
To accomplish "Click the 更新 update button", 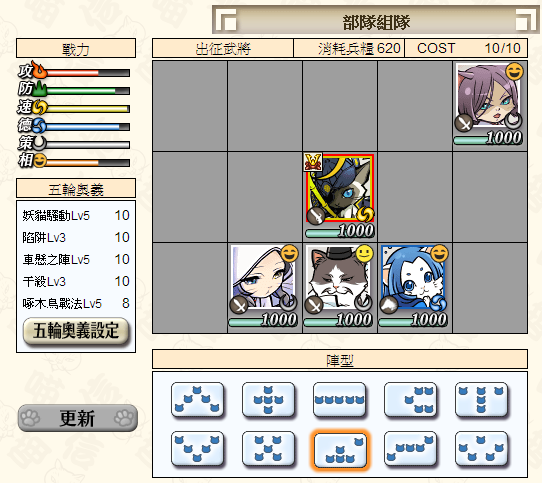I will click(x=77, y=418).
